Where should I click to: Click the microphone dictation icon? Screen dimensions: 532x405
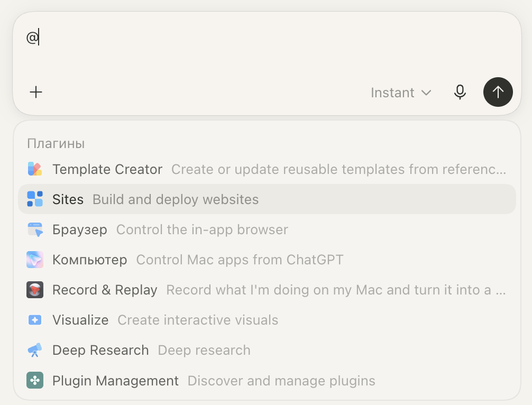(x=460, y=92)
